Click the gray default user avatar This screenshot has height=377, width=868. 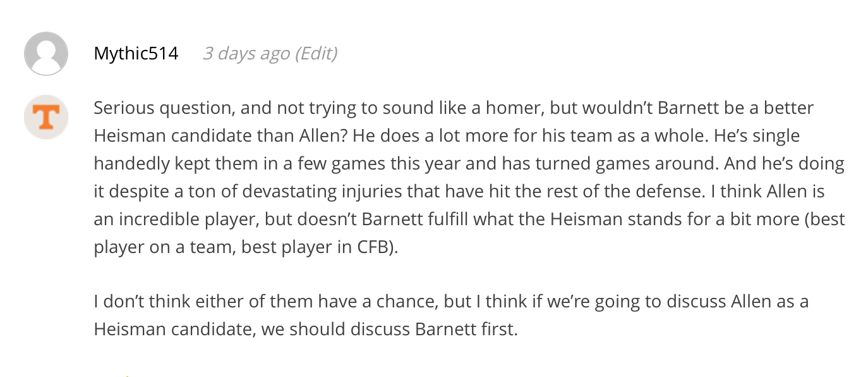(x=46, y=53)
